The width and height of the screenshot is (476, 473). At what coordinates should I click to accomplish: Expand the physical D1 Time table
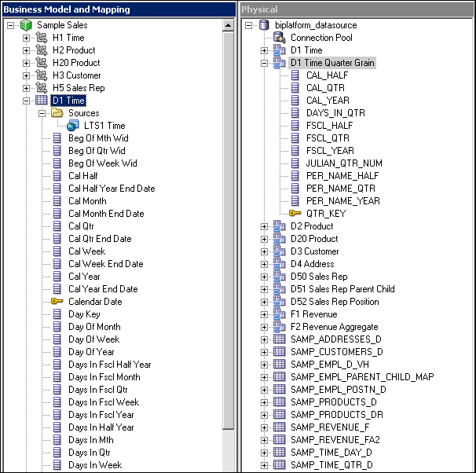tap(264, 50)
